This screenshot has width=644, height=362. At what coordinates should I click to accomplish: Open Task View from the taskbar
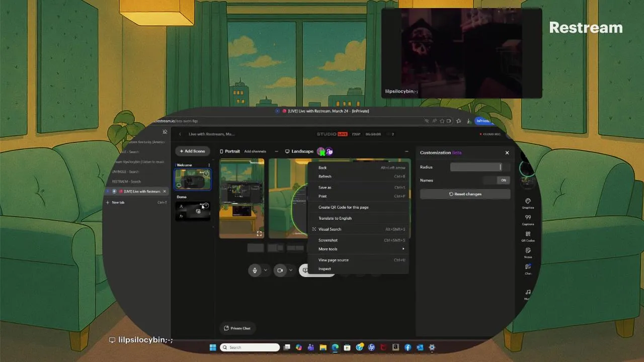point(287,347)
